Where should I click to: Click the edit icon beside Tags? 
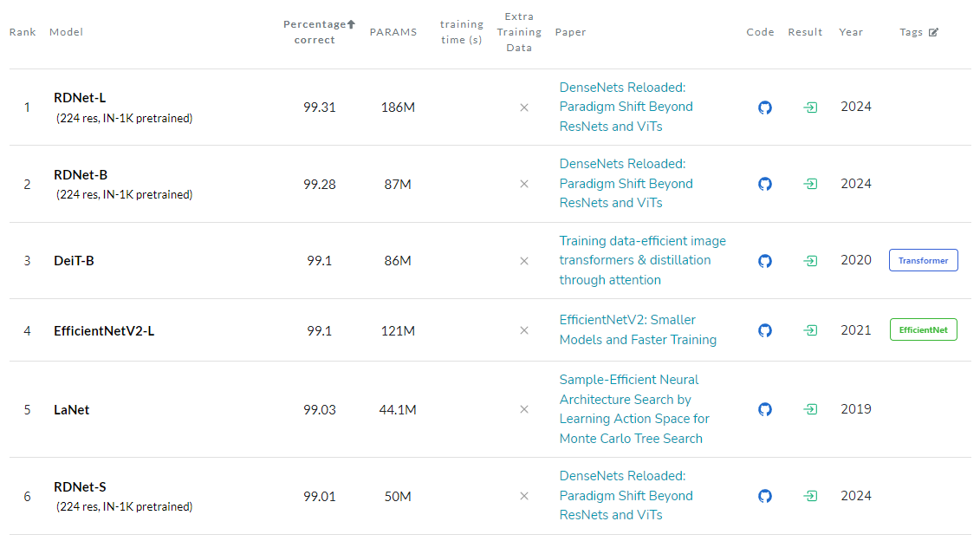point(933,32)
